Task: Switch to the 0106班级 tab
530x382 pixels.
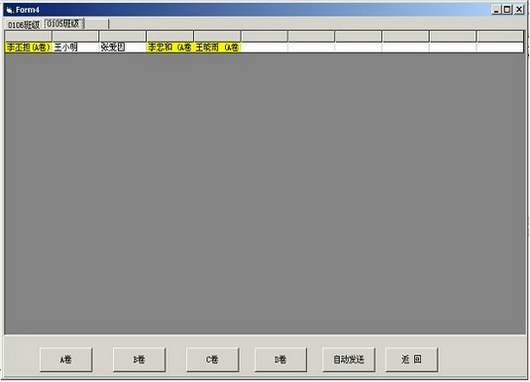Action: tap(24, 25)
